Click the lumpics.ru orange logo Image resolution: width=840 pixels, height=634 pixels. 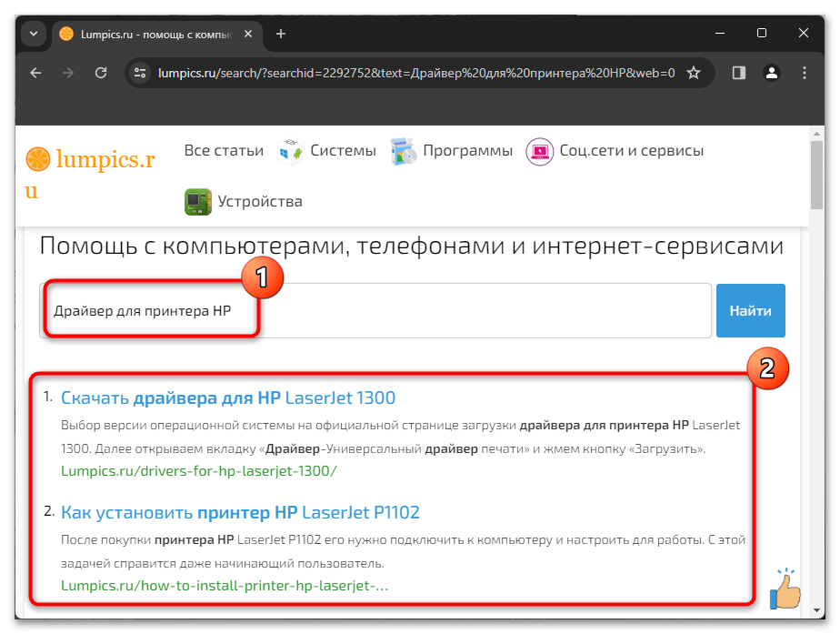click(39, 160)
